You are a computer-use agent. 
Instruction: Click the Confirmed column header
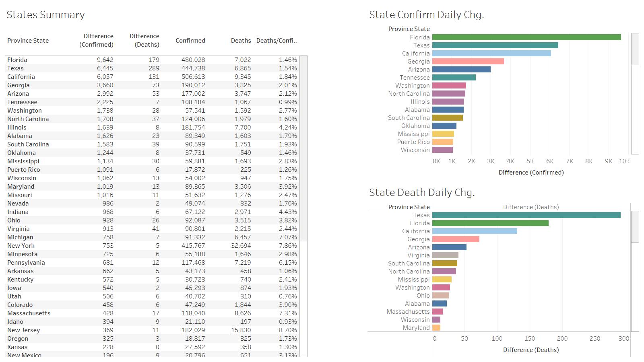[x=190, y=41]
